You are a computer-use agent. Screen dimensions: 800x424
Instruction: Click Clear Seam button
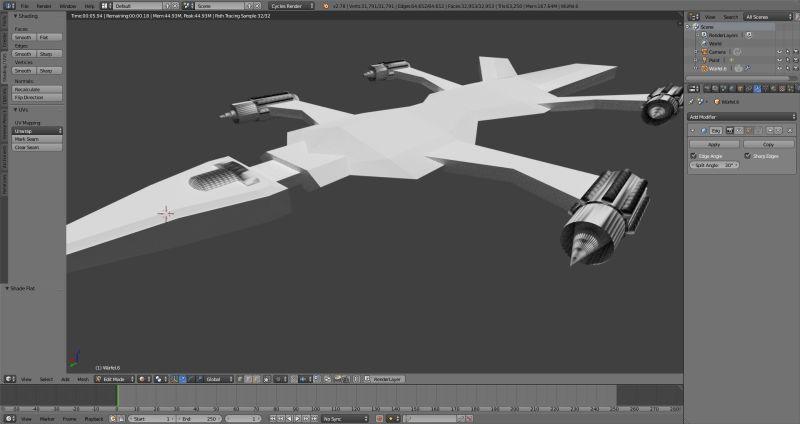coord(37,147)
